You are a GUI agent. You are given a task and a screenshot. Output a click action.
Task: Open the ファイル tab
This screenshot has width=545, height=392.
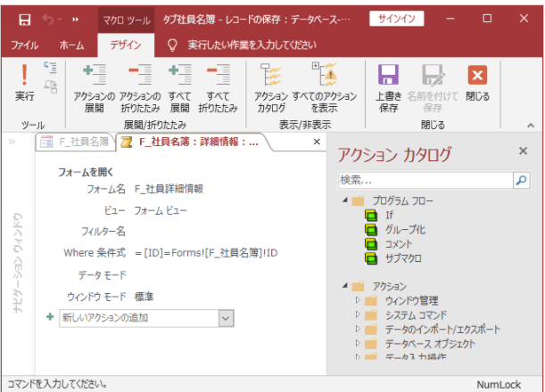[24, 45]
